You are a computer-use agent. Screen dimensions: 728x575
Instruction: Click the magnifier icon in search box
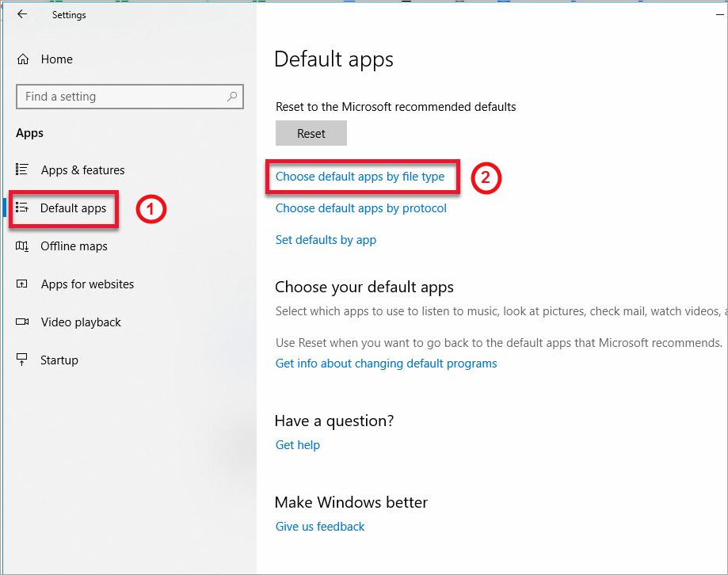(232, 97)
